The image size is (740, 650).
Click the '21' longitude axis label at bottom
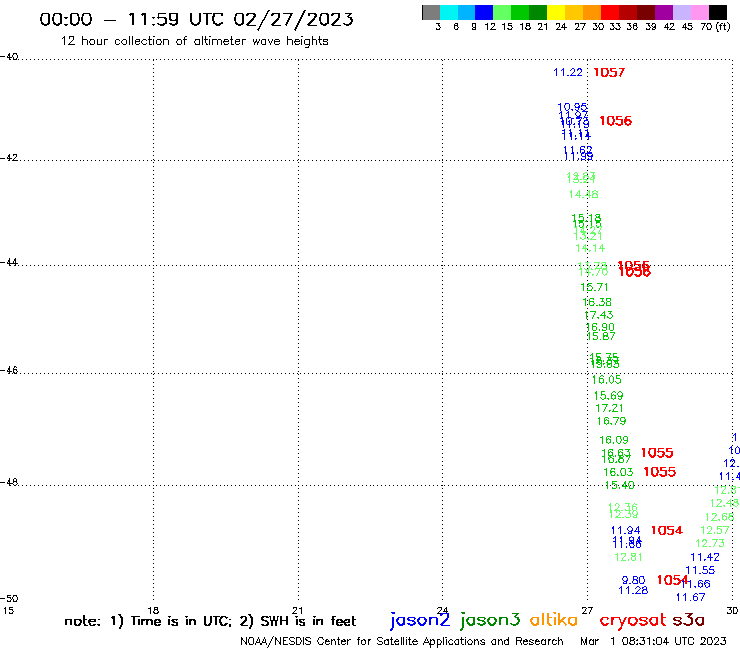[x=298, y=610]
